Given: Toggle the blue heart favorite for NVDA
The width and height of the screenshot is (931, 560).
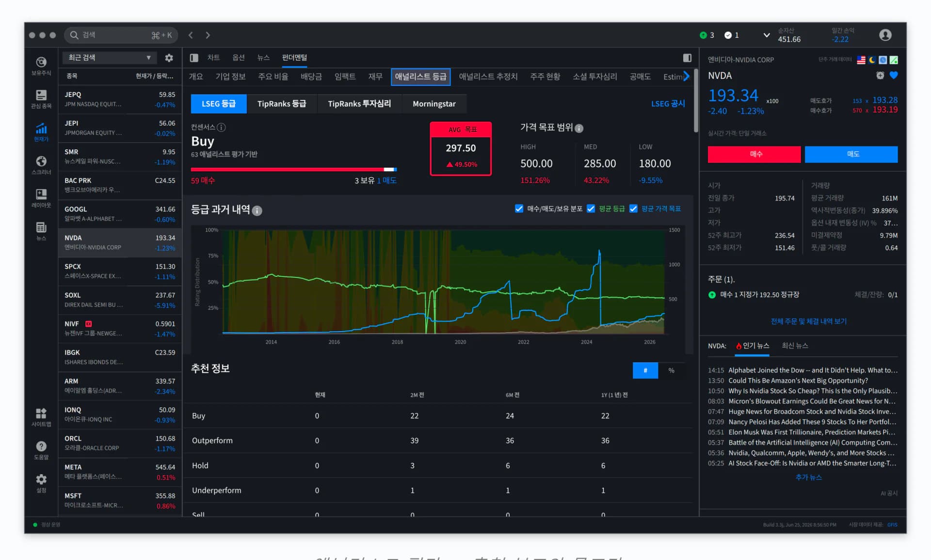Looking at the screenshot, I should pyautogui.click(x=894, y=75).
